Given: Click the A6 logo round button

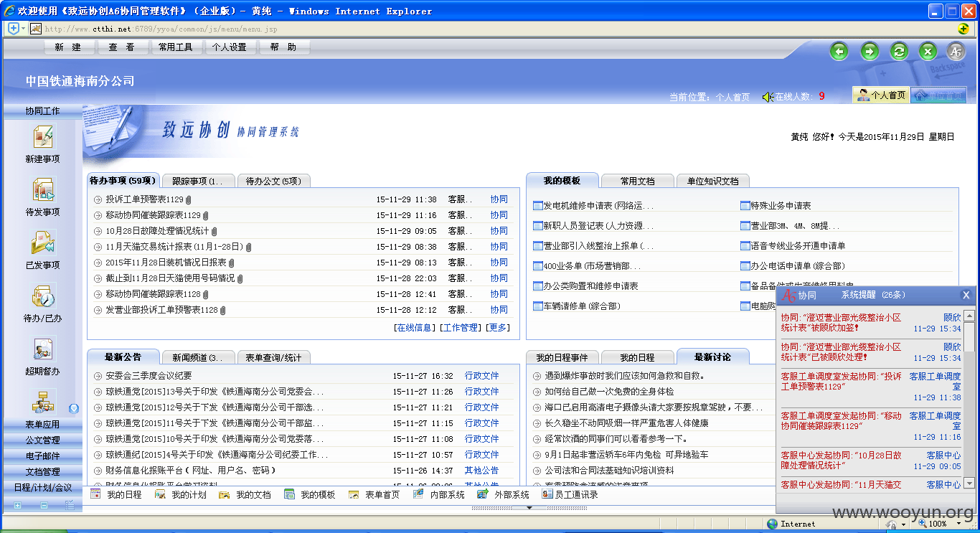Looking at the screenshot, I should tap(956, 51).
